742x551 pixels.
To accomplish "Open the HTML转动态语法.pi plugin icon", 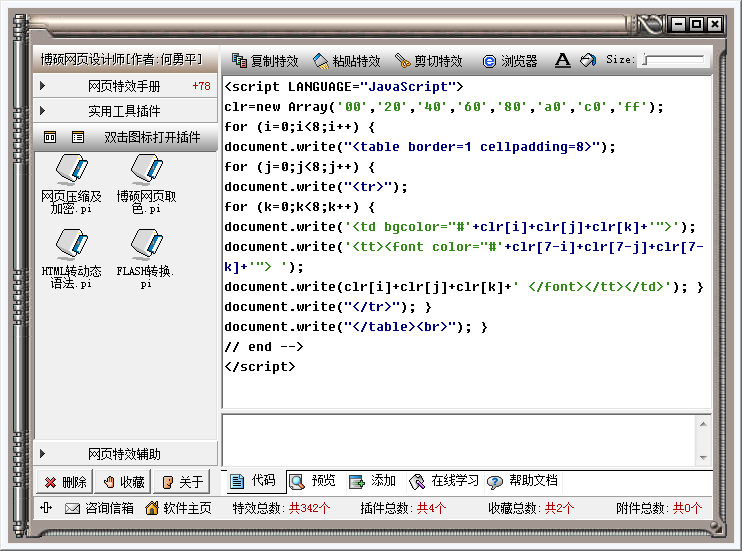I will tap(71, 246).
